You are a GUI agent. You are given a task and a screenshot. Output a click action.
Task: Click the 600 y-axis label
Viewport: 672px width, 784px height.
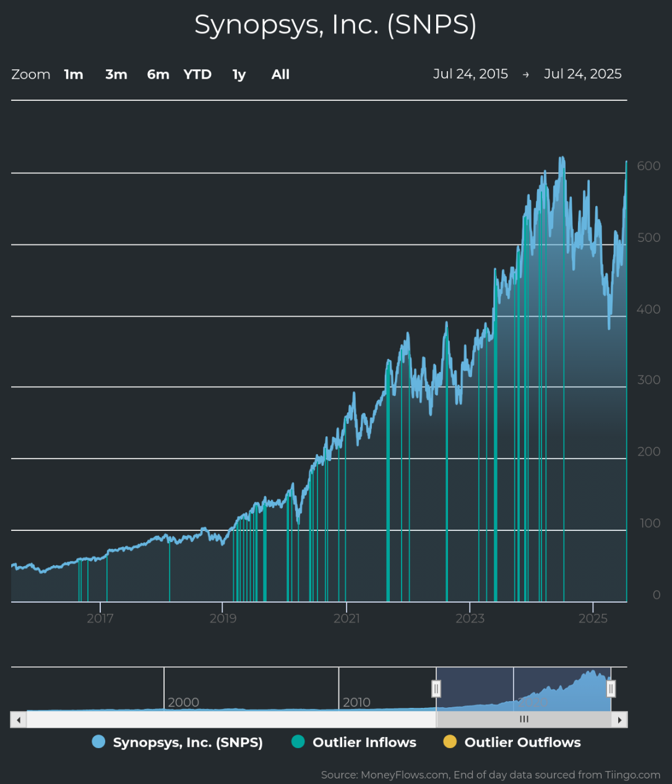click(649, 166)
